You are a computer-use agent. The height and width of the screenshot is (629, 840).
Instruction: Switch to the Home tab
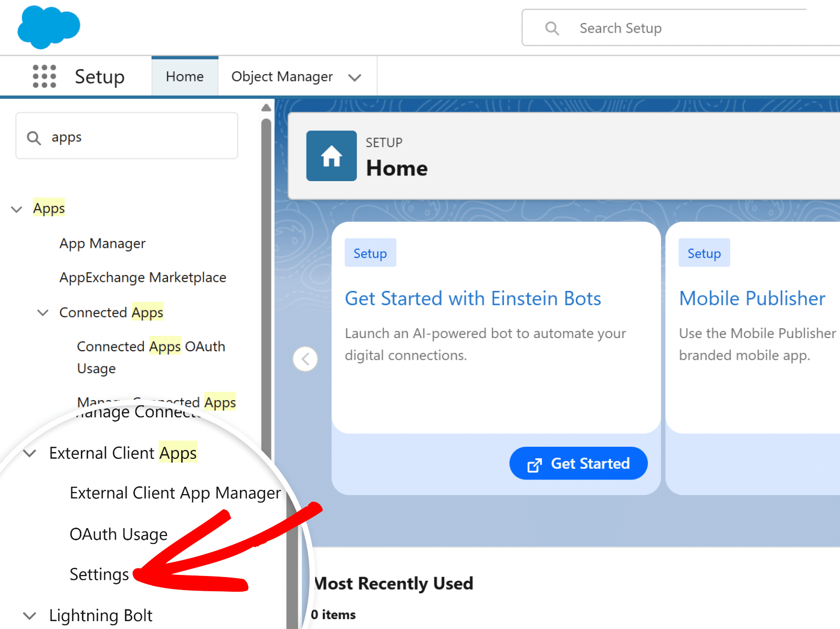(185, 77)
